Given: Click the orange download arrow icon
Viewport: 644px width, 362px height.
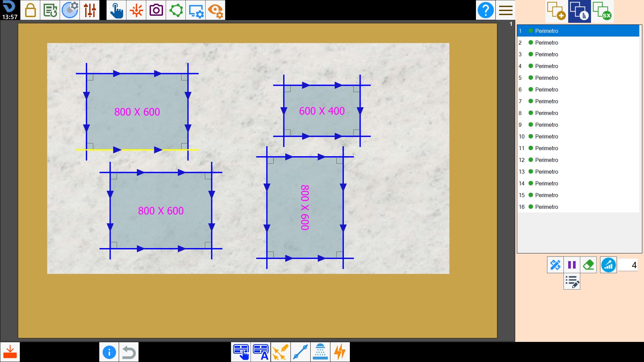Looking at the screenshot, I should 10,352.
